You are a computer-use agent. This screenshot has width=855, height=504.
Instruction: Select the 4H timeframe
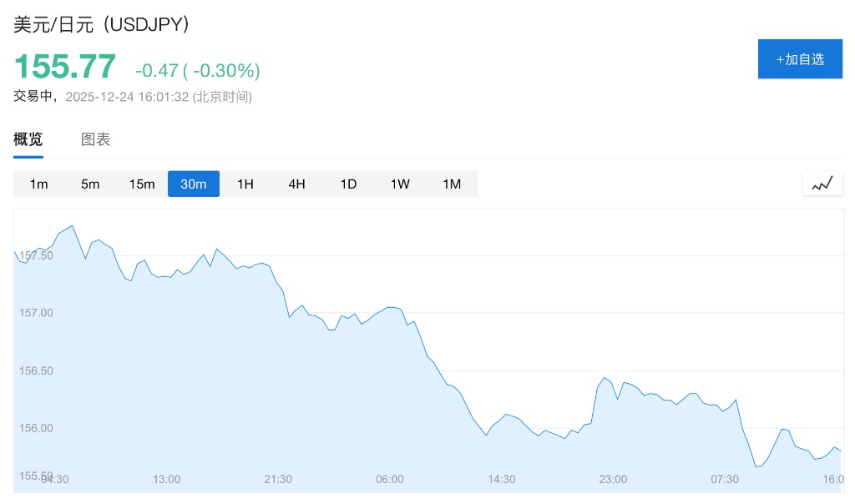coord(296,184)
